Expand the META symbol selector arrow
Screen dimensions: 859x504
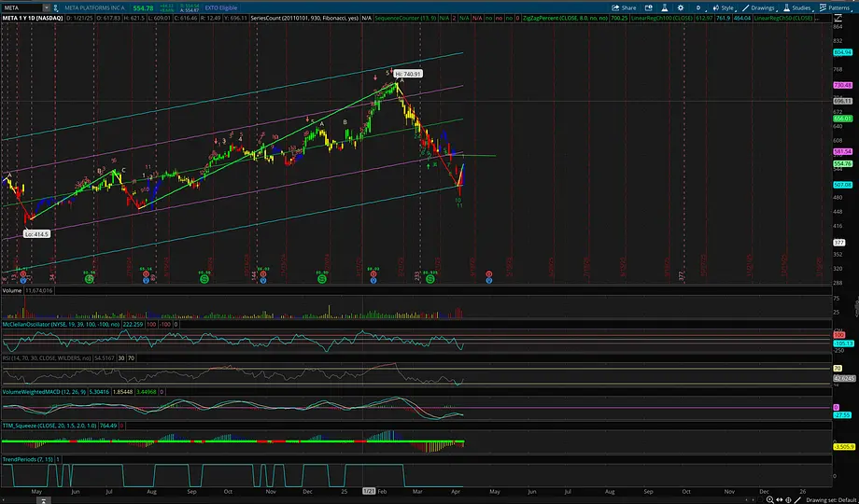(x=45, y=7)
